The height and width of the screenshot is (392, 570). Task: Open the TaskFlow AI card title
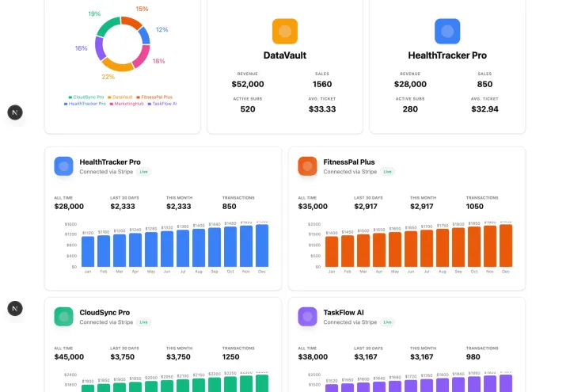[x=344, y=313]
